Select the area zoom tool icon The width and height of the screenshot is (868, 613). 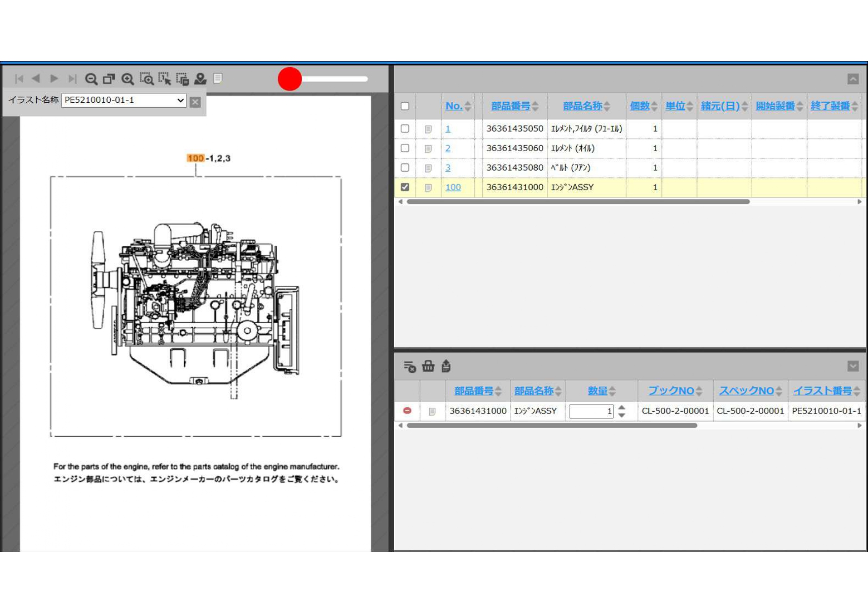(146, 79)
